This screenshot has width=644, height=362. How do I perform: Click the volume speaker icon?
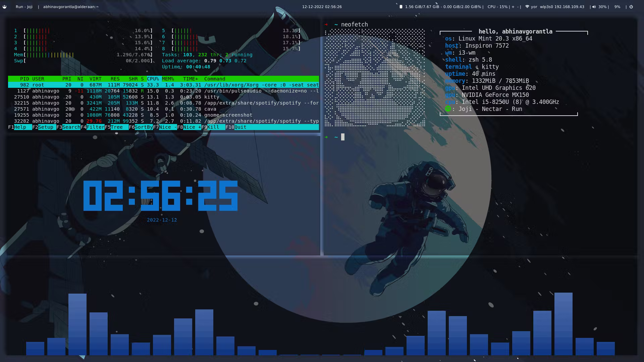(594, 7)
